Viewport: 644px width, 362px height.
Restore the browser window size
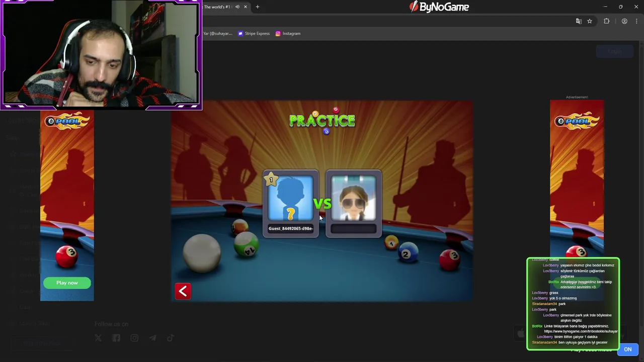[x=621, y=7]
